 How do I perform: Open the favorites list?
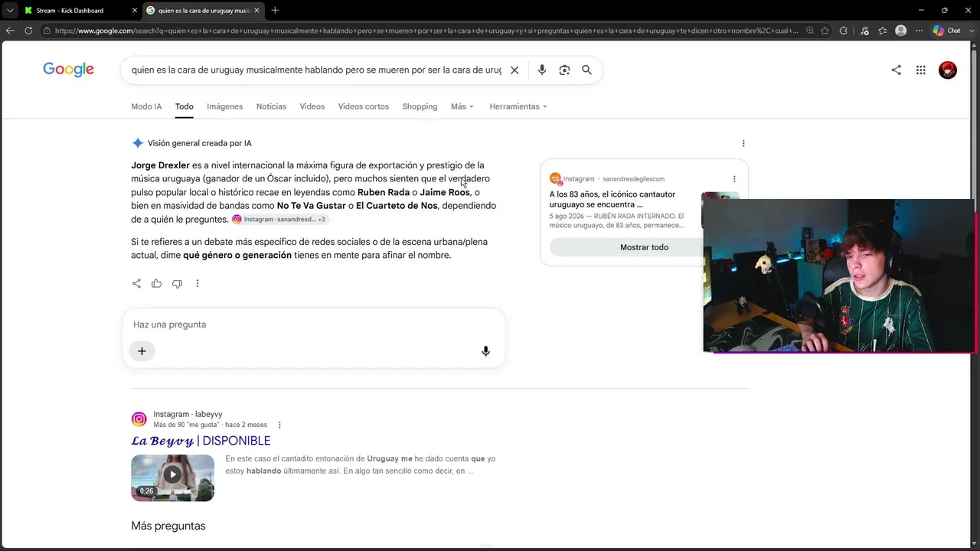(x=883, y=31)
